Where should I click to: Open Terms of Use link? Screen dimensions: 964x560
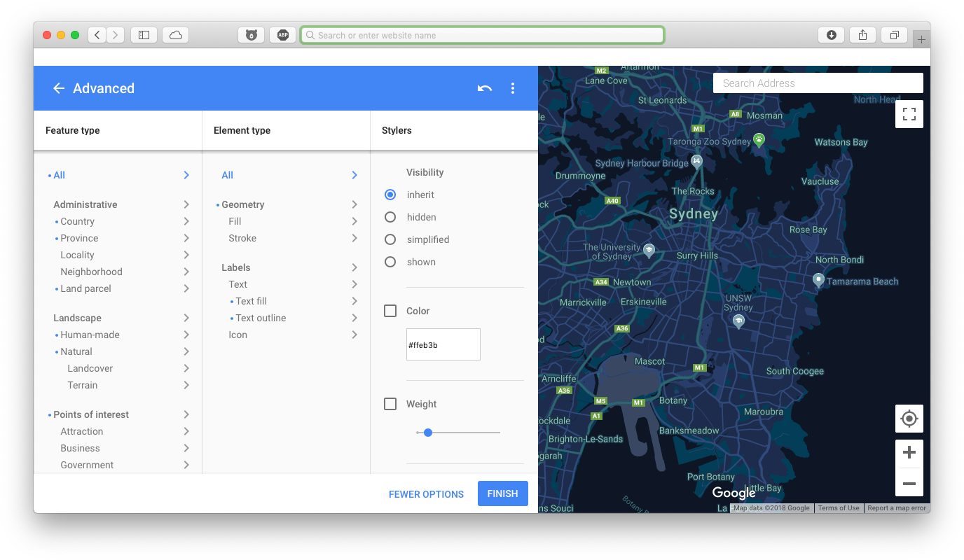point(839,508)
